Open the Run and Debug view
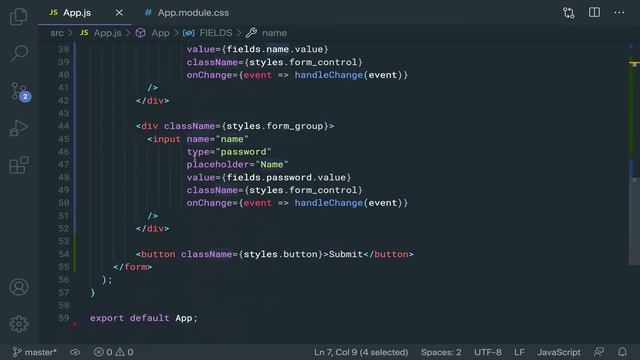This screenshot has width=640, height=360. (19, 128)
